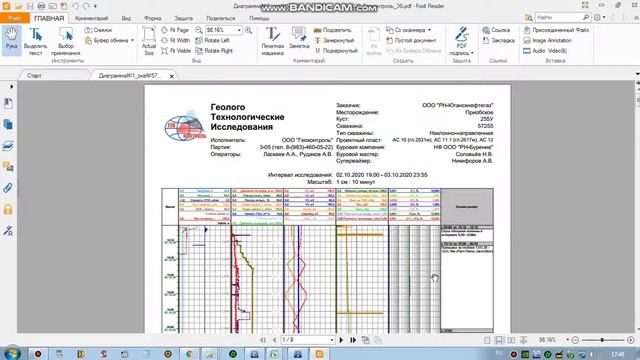Go to the previous page
The height and width of the screenshot is (360, 640).
274,340
